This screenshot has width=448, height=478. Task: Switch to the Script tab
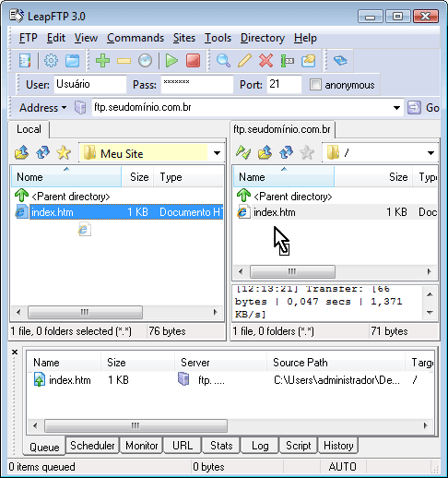298,446
